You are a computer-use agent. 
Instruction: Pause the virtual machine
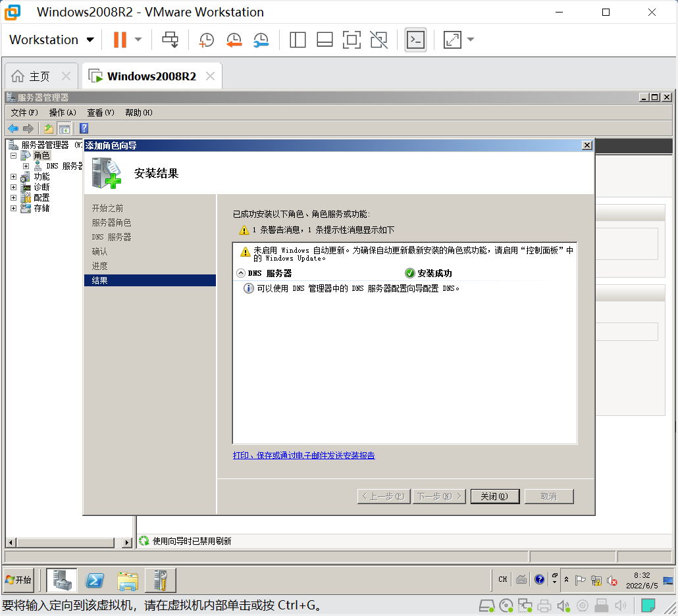pyautogui.click(x=120, y=39)
